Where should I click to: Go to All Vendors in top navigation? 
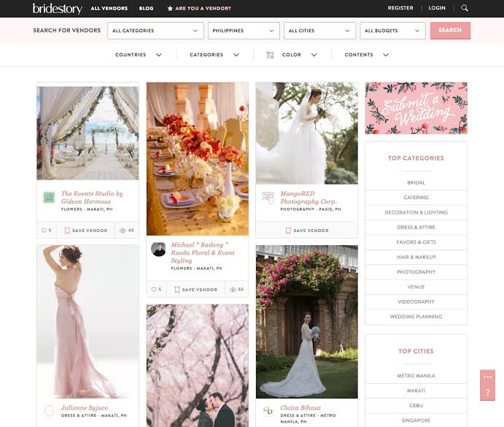(x=109, y=8)
